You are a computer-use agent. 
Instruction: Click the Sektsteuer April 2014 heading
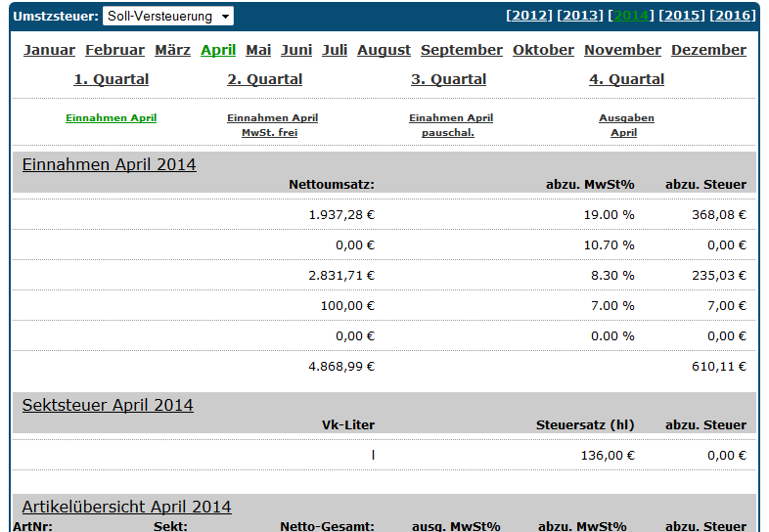108,405
